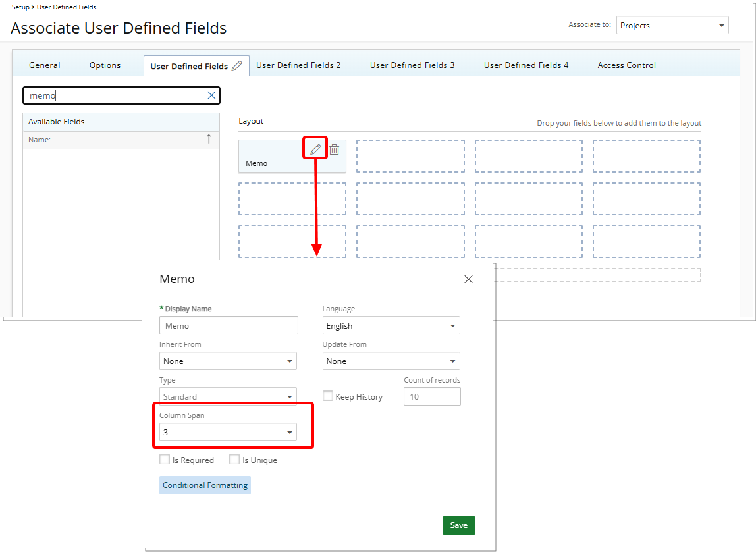Expand the Language dropdown

452,326
